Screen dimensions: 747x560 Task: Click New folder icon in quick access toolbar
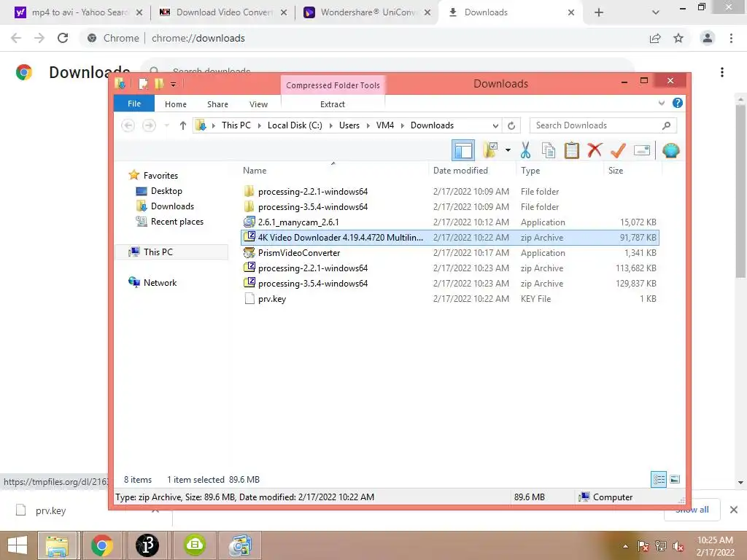[x=158, y=85]
